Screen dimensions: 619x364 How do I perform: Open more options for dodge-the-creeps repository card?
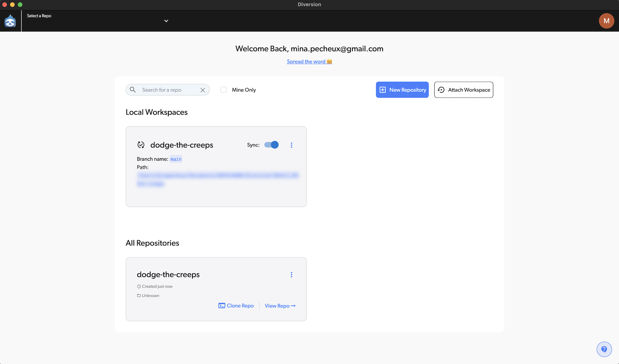coord(291,275)
